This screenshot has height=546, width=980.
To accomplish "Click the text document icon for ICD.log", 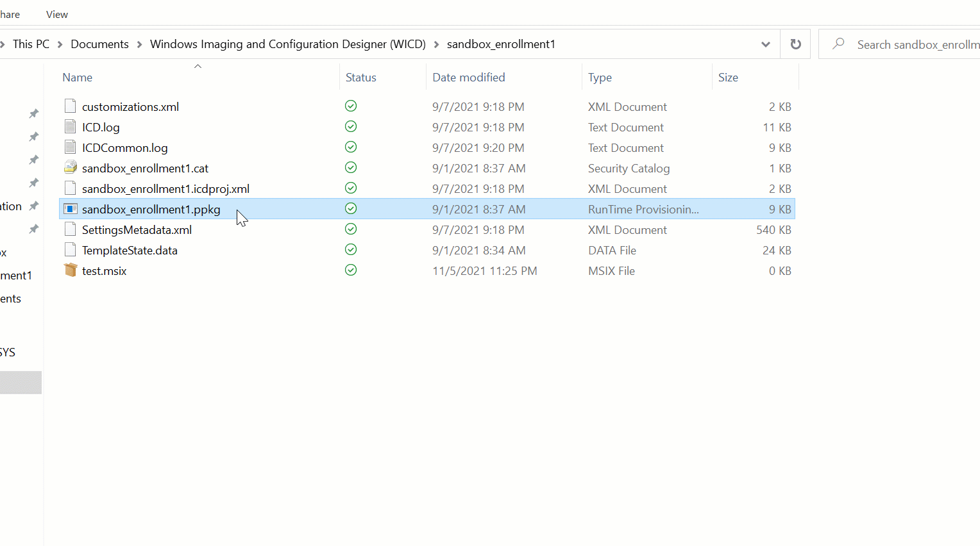I will click(70, 126).
